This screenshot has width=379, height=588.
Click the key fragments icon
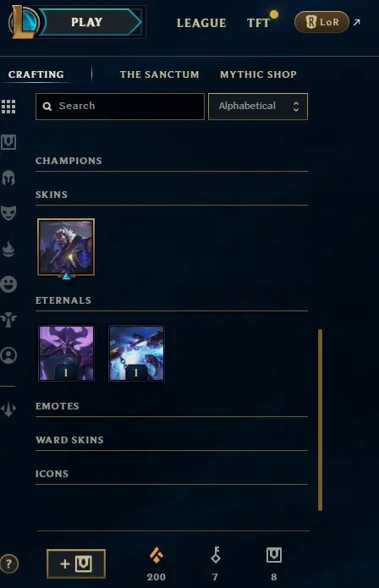coord(215,555)
